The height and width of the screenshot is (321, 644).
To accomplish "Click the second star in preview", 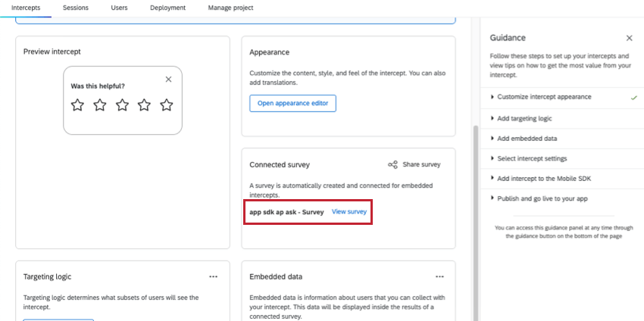I will [100, 105].
